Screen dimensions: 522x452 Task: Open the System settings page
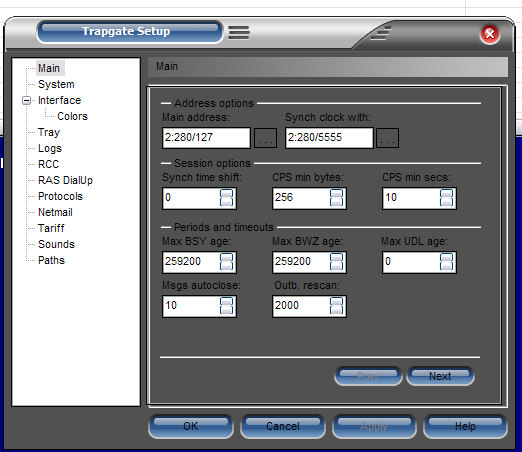56,84
